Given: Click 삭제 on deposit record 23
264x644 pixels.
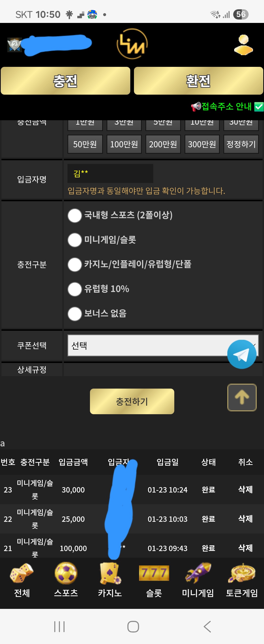Looking at the screenshot, I should [x=245, y=490].
